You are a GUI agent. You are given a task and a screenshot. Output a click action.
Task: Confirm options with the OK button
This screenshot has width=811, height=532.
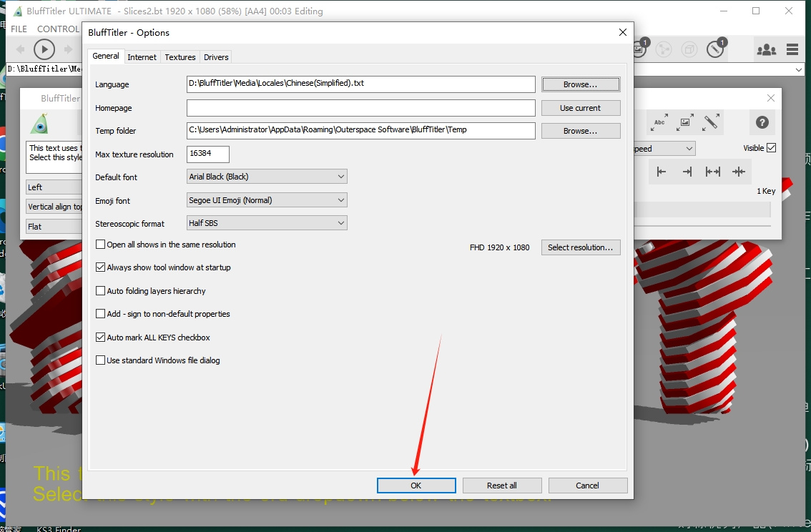tap(416, 486)
